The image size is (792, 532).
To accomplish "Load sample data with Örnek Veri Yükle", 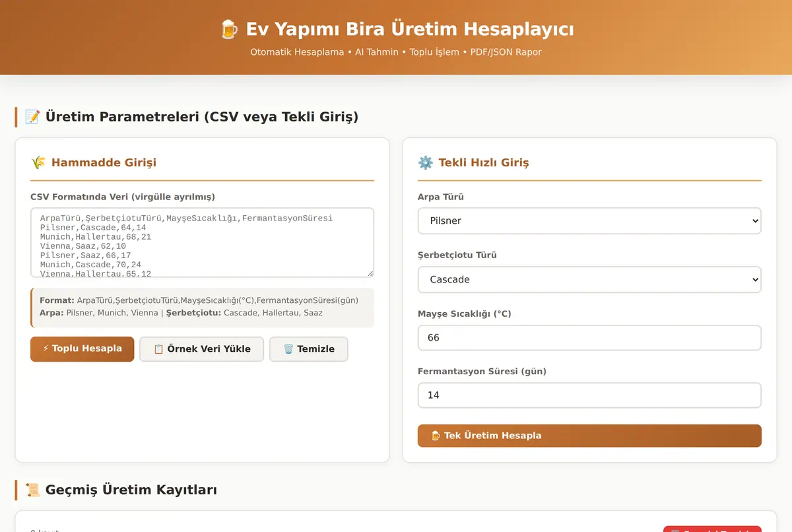I will coord(202,349).
